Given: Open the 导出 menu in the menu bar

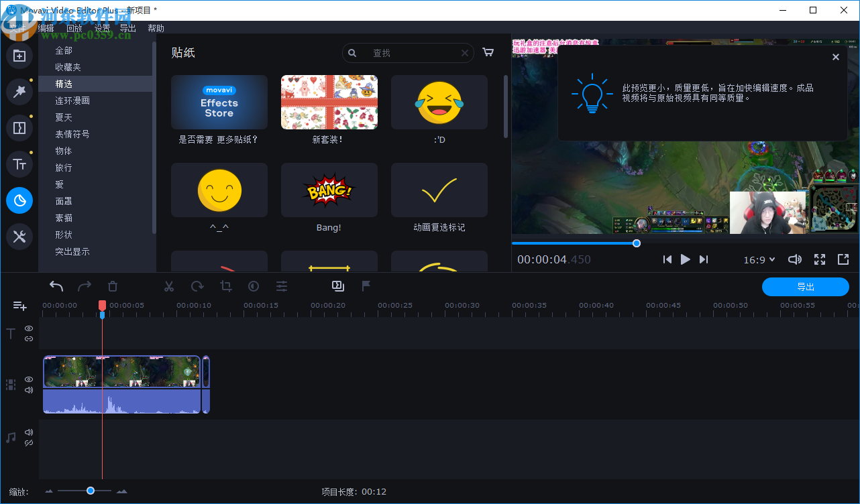Looking at the screenshot, I should pos(128,27).
